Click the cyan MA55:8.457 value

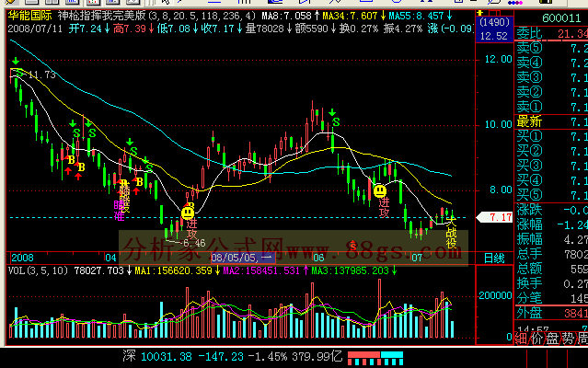(x=416, y=17)
